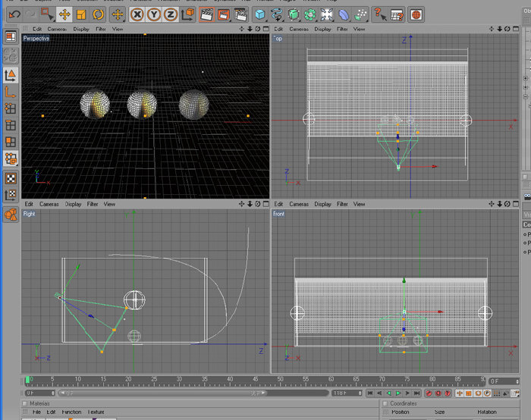Click frame 50 on the timeline ruler
The width and height of the screenshot is (531, 420).
pos(281,380)
